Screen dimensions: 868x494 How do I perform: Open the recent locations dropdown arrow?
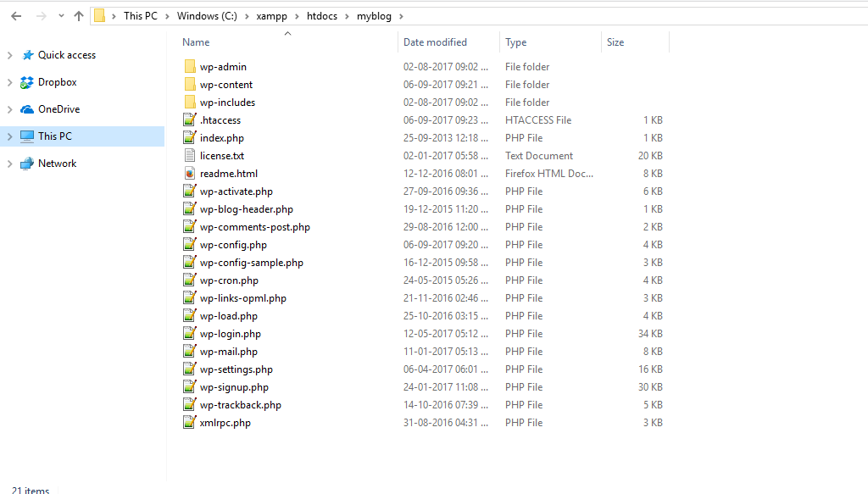point(61,16)
